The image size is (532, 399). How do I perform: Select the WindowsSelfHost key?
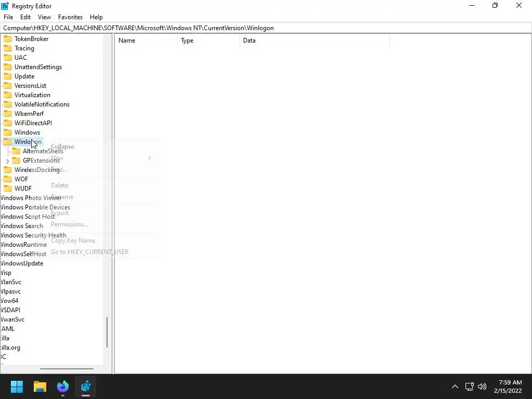click(23, 254)
